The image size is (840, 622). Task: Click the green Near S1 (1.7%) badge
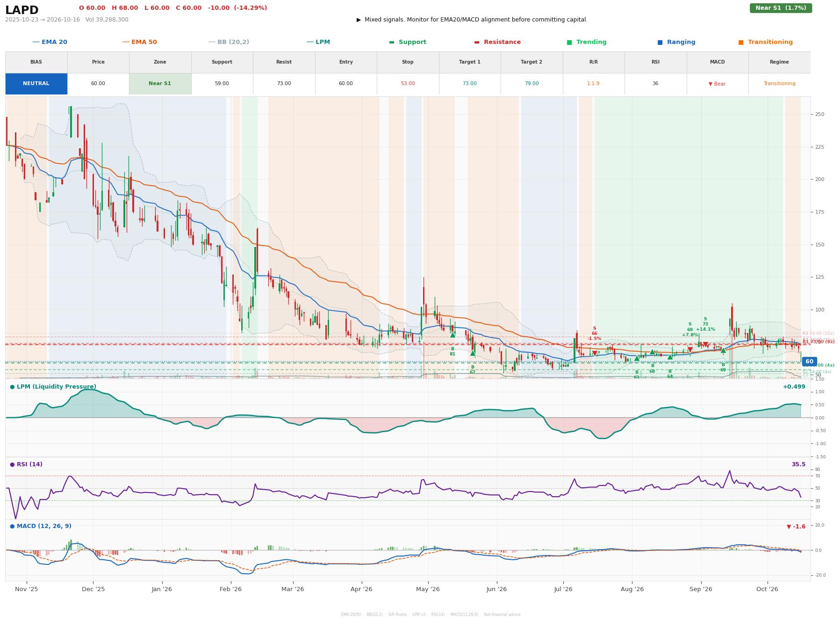(x=781, y=8)
